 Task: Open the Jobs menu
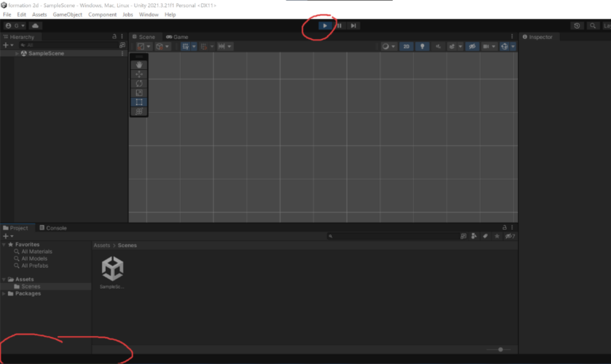tap(128, 14)
